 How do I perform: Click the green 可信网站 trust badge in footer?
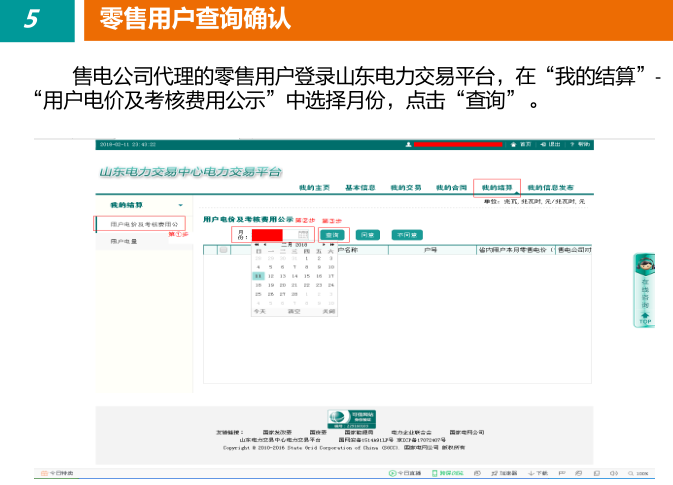338,418
